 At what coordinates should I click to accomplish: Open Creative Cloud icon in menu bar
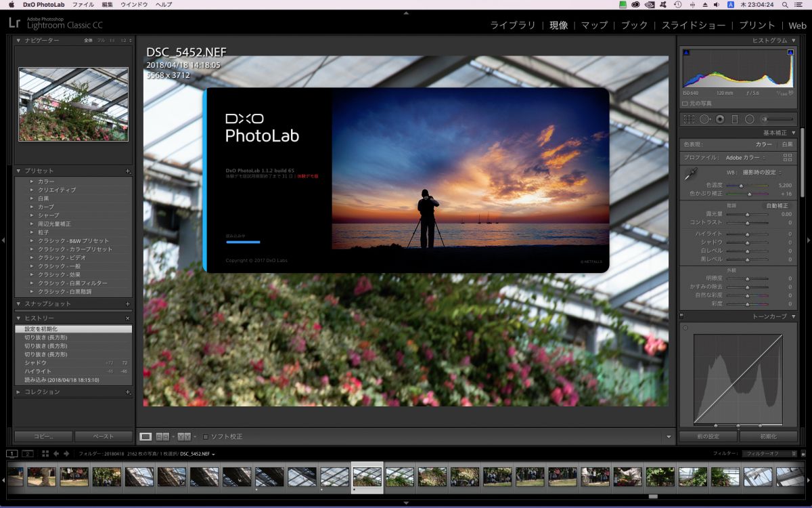pos(635,4)
